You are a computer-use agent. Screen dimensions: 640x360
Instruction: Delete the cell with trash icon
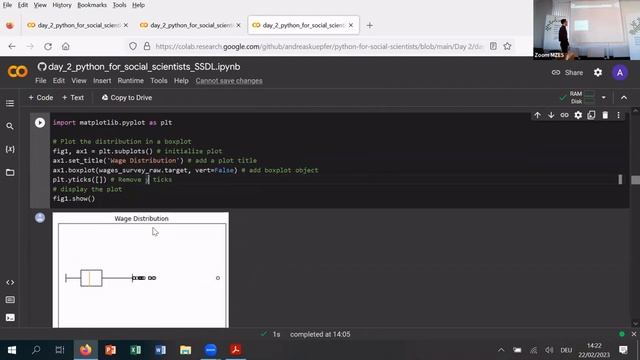tap(605, 116)
